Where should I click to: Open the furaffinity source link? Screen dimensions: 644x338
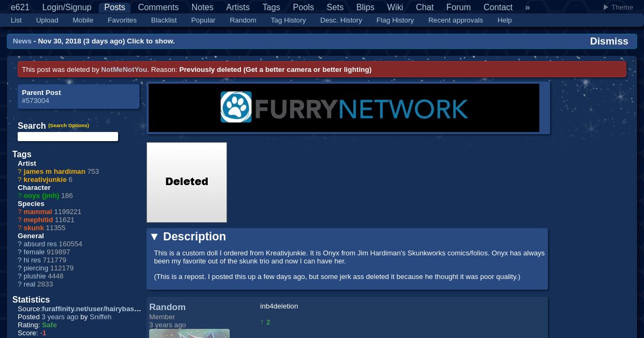(x=91, y=309)
